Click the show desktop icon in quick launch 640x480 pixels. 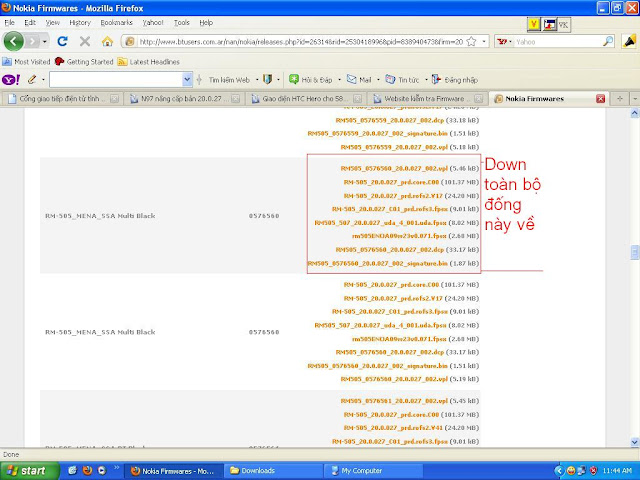coord(73,471)
